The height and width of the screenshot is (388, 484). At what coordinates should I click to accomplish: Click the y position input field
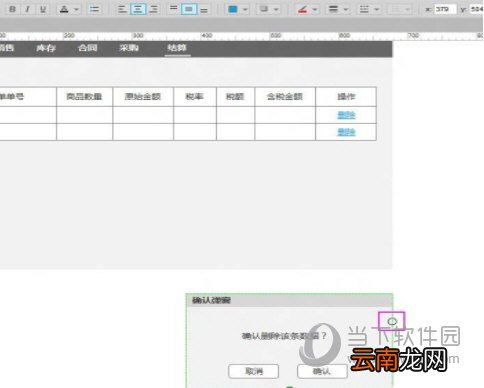477,9
